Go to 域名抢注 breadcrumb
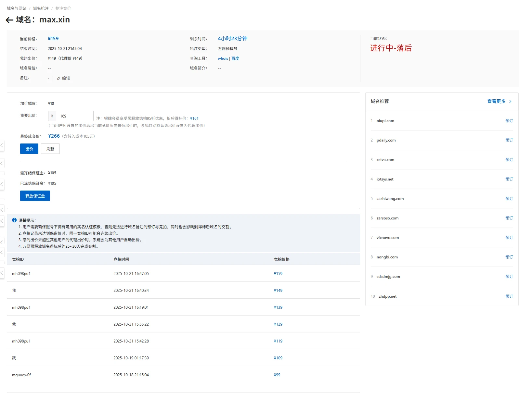Screen dimensions: 532x398 (x=41, y=8)
